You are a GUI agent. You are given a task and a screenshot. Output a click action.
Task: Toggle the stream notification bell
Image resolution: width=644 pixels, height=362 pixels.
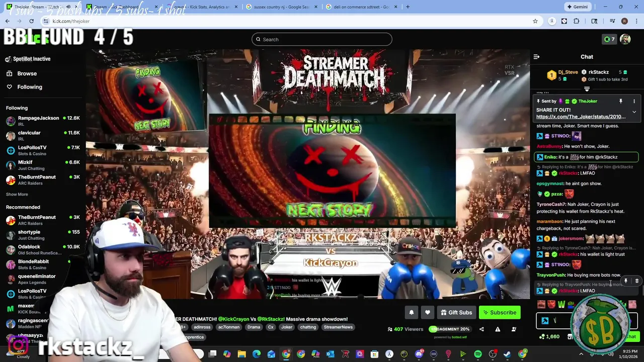pyautogui.click(x=411, y=313)
